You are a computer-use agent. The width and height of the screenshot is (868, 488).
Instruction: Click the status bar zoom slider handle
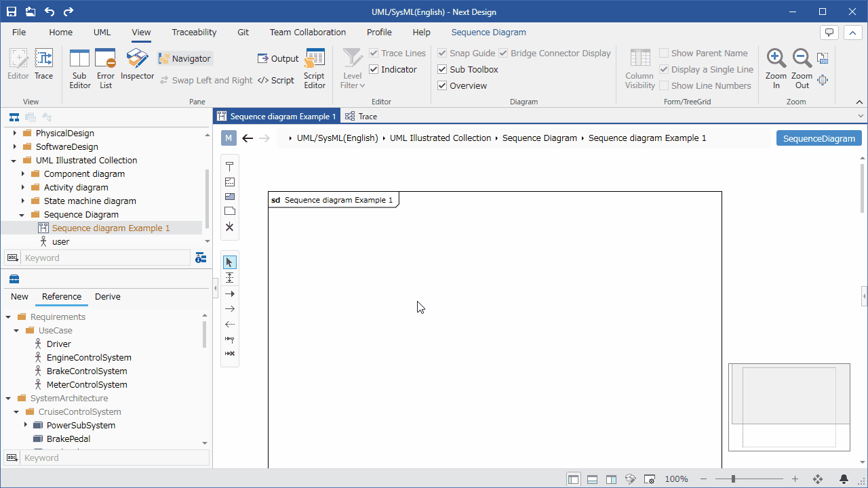pyautogui.click(x=733, y=479)
